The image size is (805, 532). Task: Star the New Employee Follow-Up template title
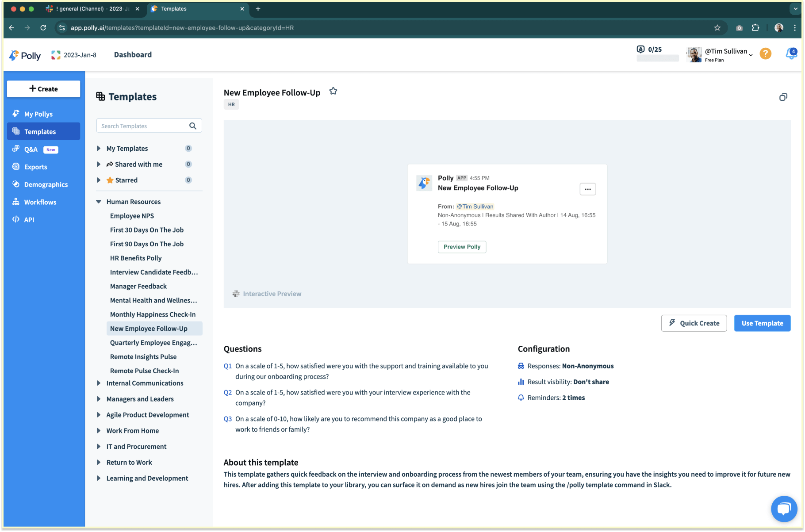tap(333, 91)
